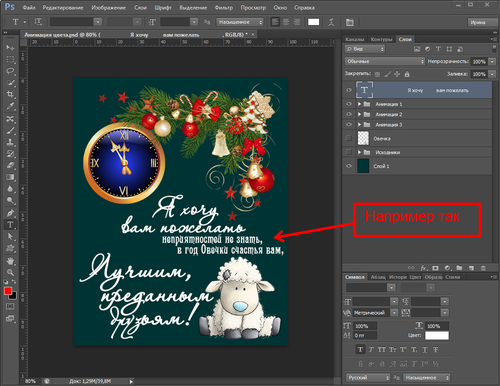
Task: Expand the Анимация 1 group
Action: coord(359,104)
